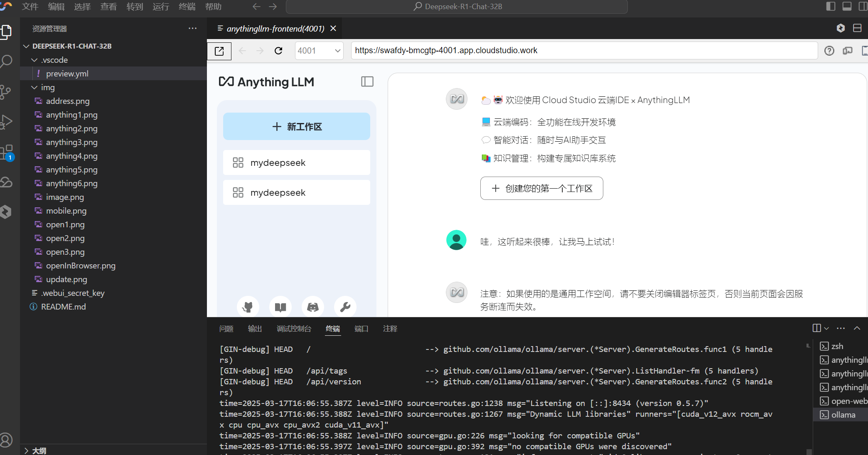
Task: Open AnythingLLM settings wrench icon
Action: click(345, 307)
